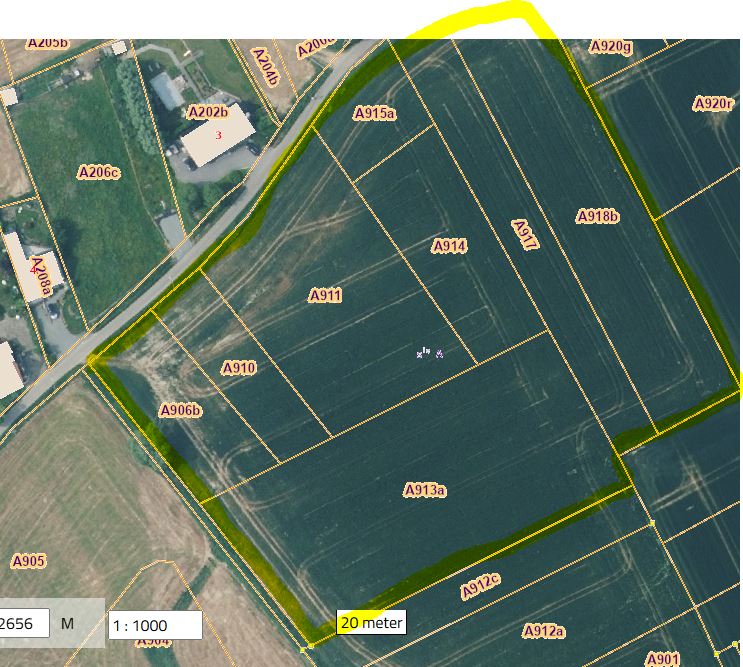Select parcel A911 on the map
Viewport: 743px width, 667px height.
(325, 296)
